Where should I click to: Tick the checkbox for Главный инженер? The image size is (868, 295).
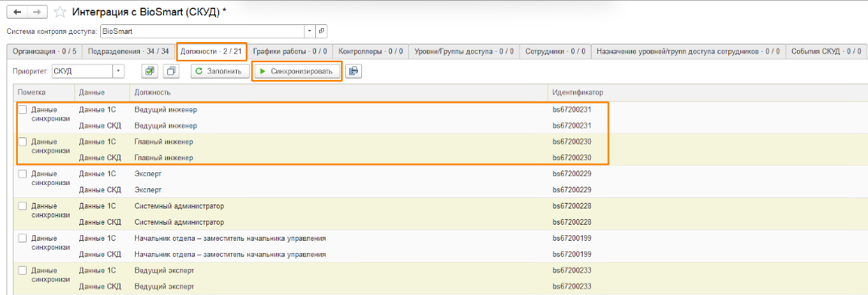[23, 141]
